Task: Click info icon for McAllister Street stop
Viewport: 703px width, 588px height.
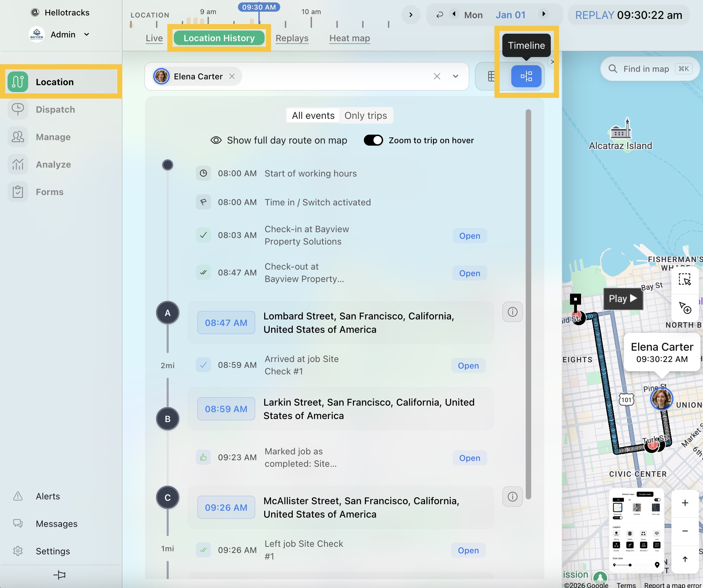Action: tap(512, 496)
